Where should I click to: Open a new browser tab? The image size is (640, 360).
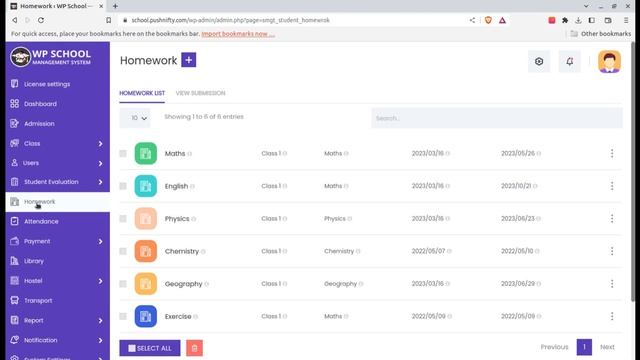(115, 6)
